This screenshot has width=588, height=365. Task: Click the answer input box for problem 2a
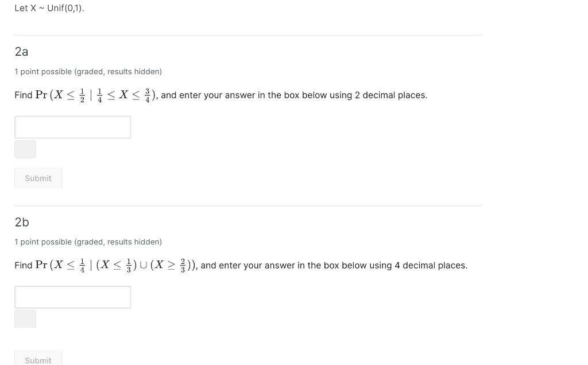pos(72,127)
